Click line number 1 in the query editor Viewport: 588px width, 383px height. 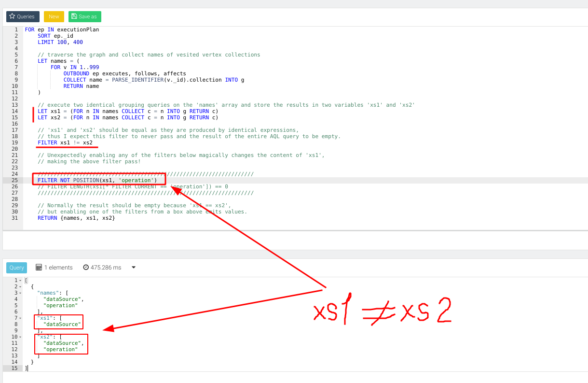16,29
